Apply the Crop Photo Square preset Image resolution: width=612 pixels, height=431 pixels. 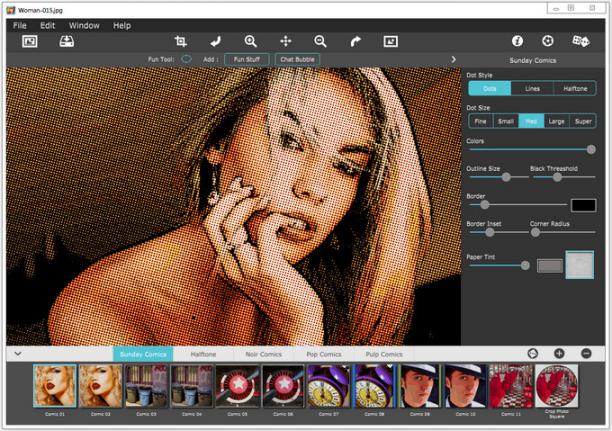point(557,386)
